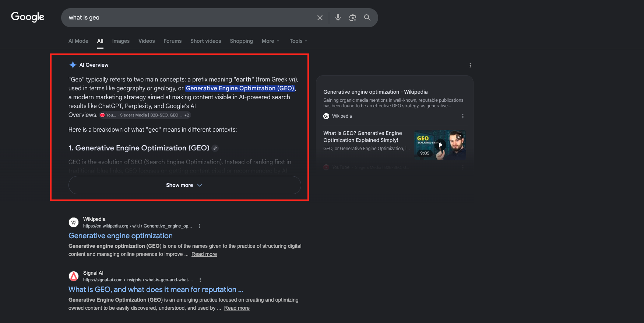The image size is (644, 323).
Task: Click 'GEO, or Generative Engine Optimization, i...' video description
Action: [x=366, y=149]
